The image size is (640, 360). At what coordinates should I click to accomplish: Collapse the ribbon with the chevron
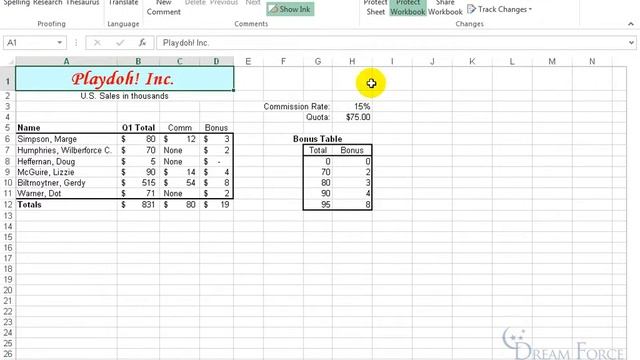[x=631, y=24]
